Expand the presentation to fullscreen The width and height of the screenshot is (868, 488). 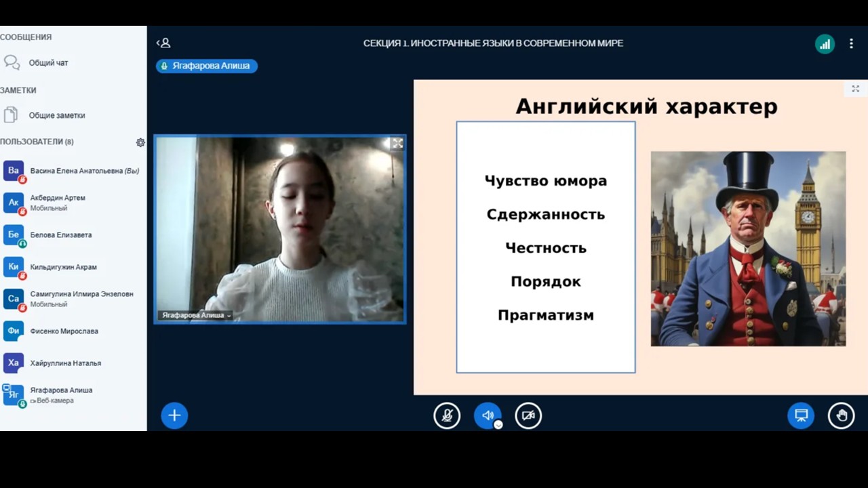pos(855,89)
